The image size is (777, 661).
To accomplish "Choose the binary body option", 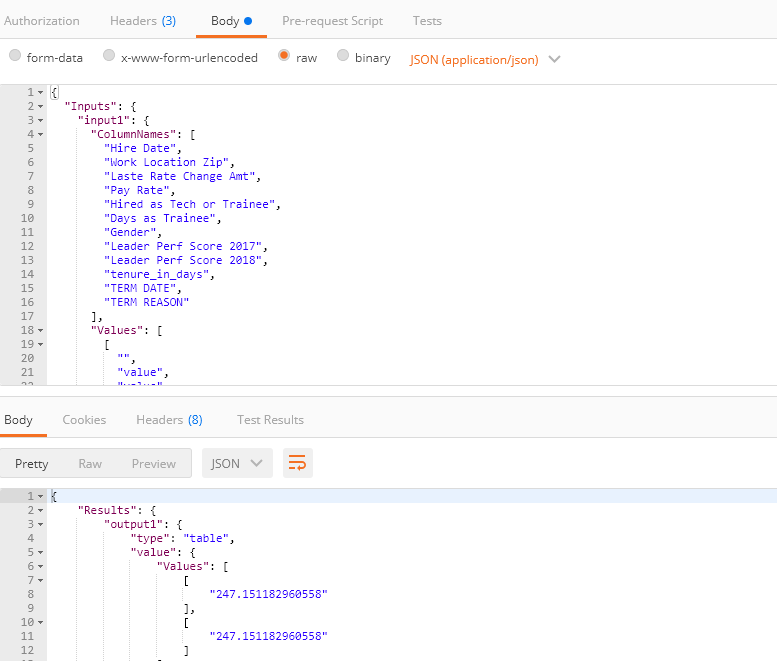I will click(x=344, y=57).
